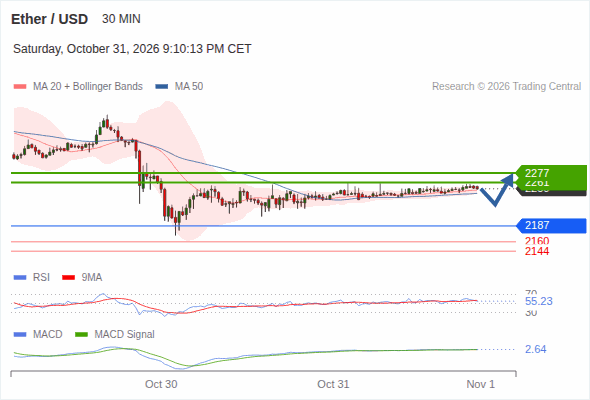The image size is (590, 400).
Task: Click the MACD legend label
Action: [47, 335]
